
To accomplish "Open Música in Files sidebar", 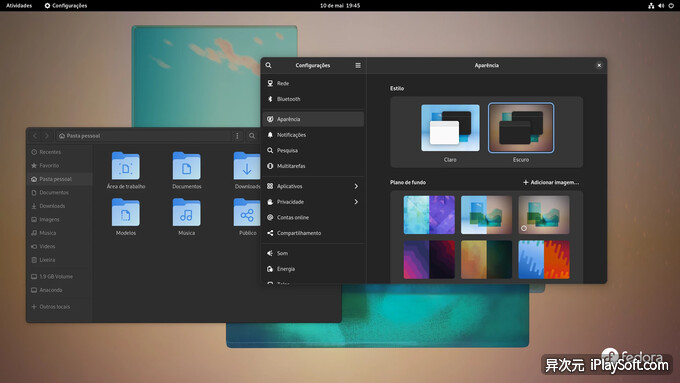I will [x=59, y=232].
